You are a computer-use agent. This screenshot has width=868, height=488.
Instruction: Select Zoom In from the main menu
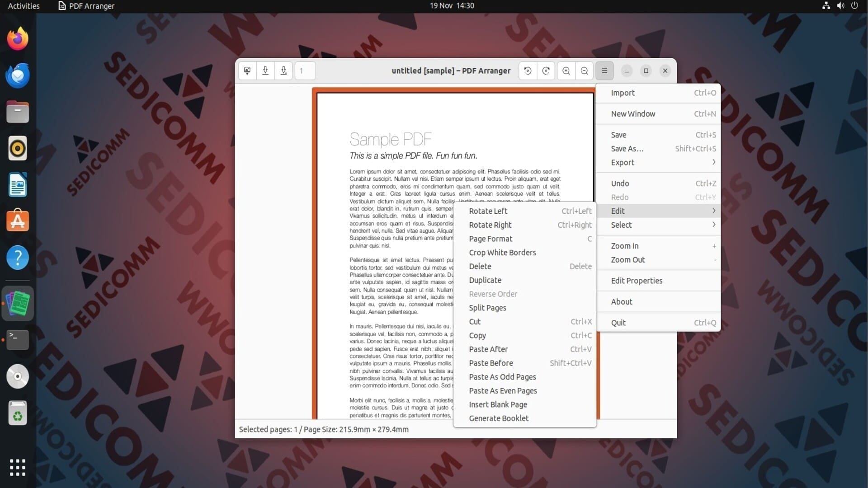(x=658, y=246)
